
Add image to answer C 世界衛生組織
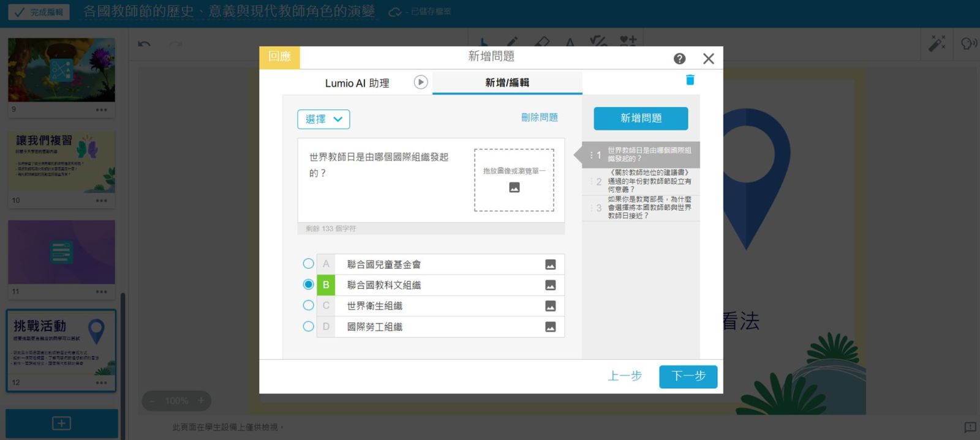pyautogui.click(x=550, y=306)
